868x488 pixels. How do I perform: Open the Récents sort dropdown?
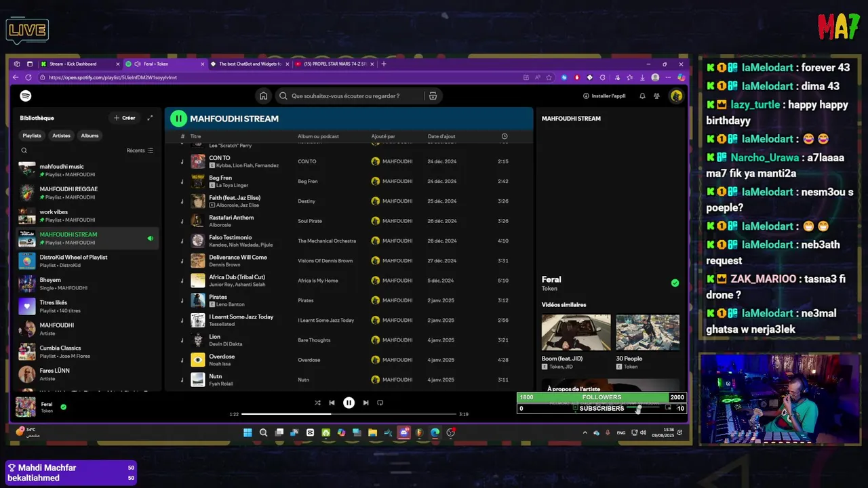(x=140, y=150)
